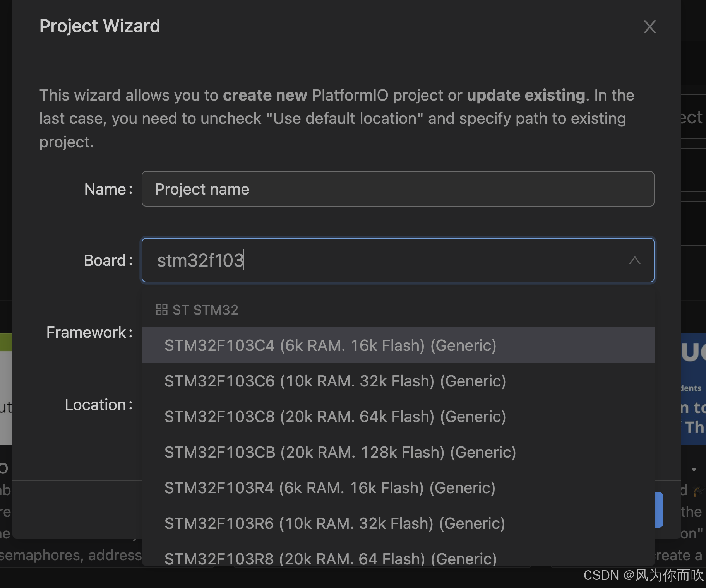706x588 pixels.
Task: Select STM32F103C4 (6k RAM. 16k Flash) board
Action: [398, 345]
